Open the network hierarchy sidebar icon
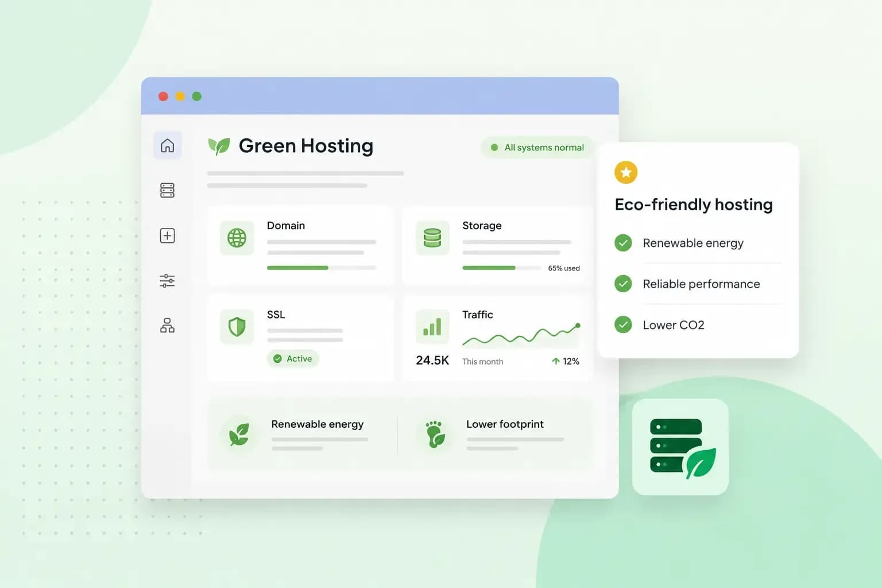Viewport: 882px width, 588px height. point(167,326)
